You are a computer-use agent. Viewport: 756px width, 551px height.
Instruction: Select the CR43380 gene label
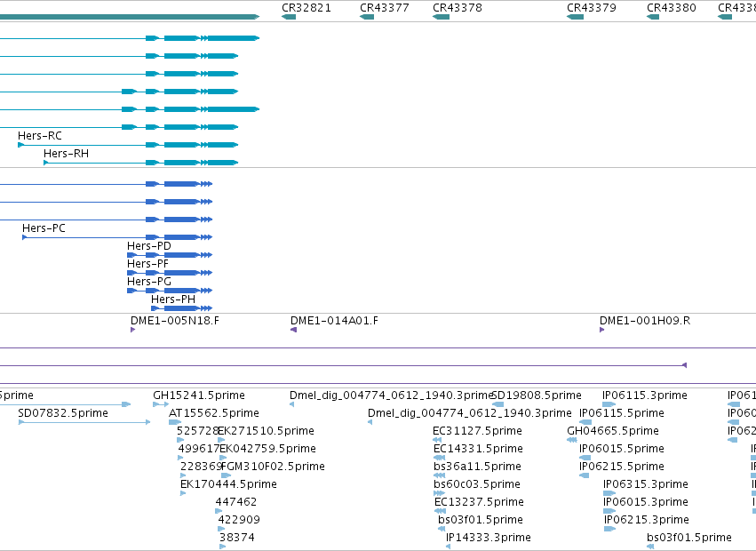pyautogui.click(x=671, y=8)
